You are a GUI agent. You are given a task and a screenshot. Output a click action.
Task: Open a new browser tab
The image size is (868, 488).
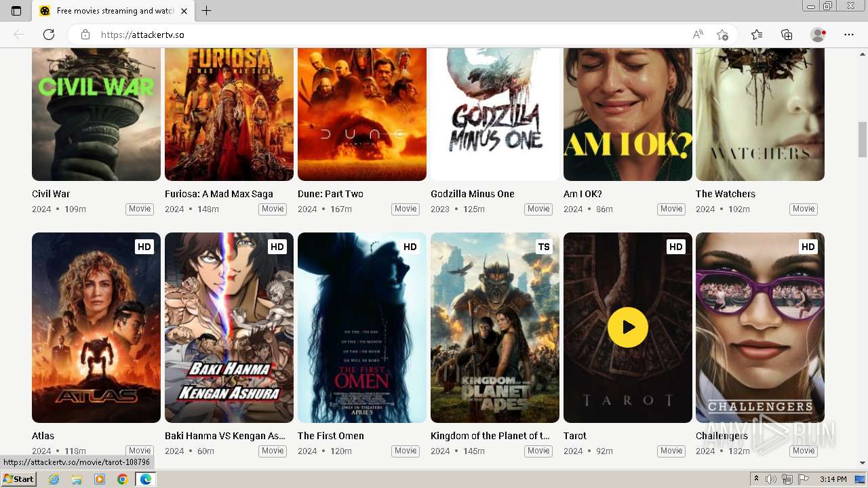[x=207, y=11]
